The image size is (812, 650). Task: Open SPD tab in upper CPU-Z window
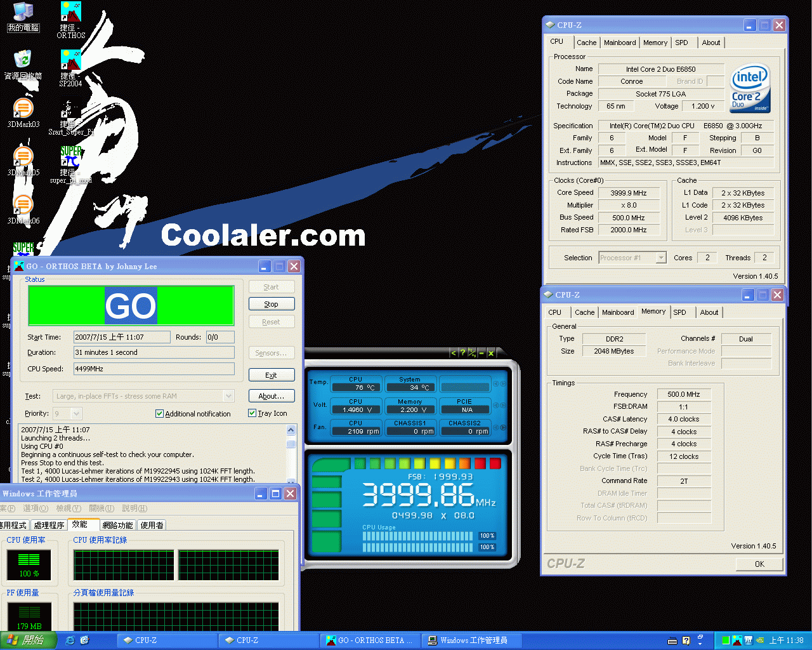pos(681,43)
